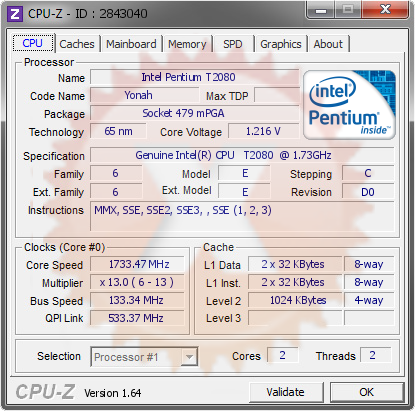The height and width of the screenshot is (411, 415).
Task: Click the Level 2 cache size field
Action: click(x=295, y=300)
